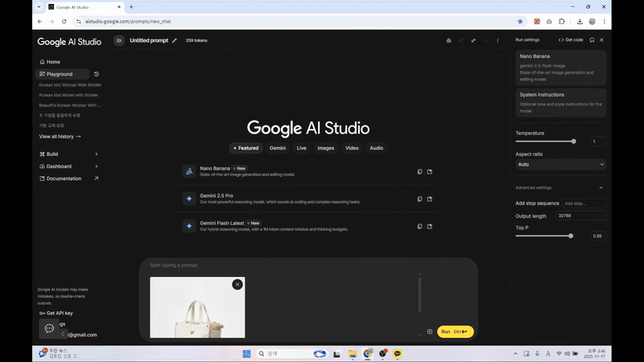644x362 pixels.
Task: Open the Aspect ratio Auto dropdown
Action: tap(560, 164)
